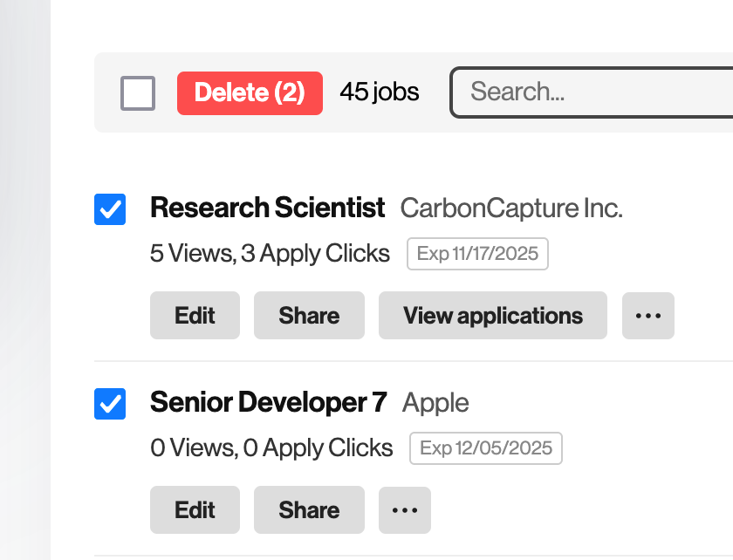Screen dimensions: 733x560
Task: View applications for Research Scientist
Action: [492, 316]
